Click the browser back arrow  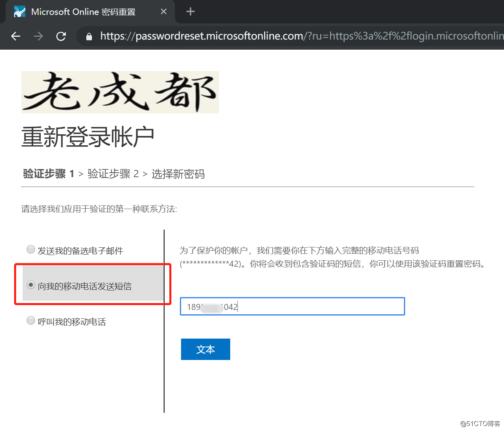pos(16,36)
